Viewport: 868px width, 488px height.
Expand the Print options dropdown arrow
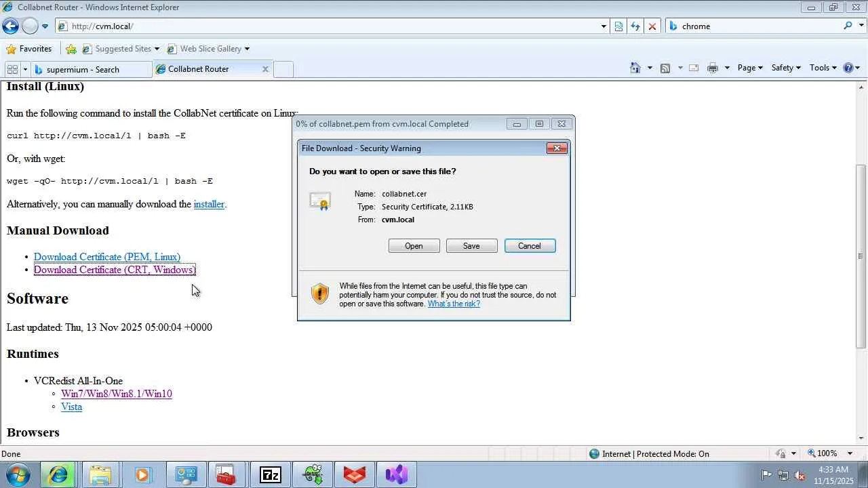pyautogui.click(x=727, y=68)
